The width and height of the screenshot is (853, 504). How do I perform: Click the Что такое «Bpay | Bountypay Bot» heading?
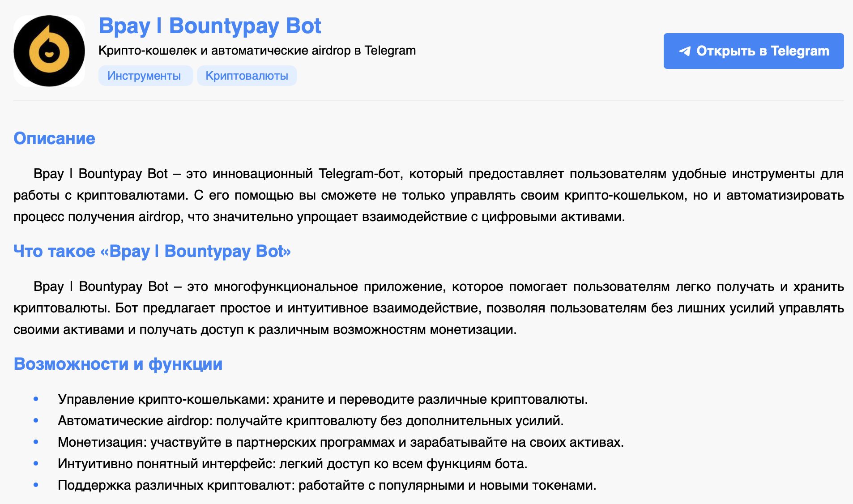coord(152,251)
